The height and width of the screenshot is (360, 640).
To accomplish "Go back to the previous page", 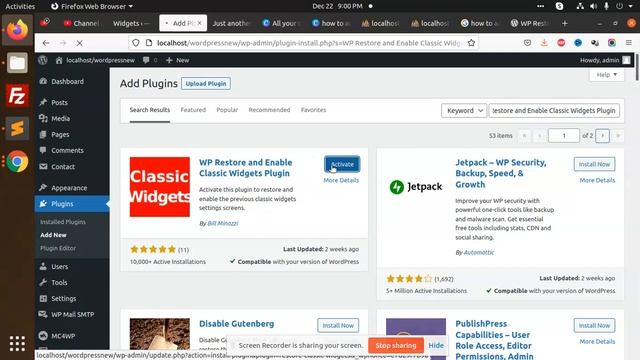I will coord(46,43).
